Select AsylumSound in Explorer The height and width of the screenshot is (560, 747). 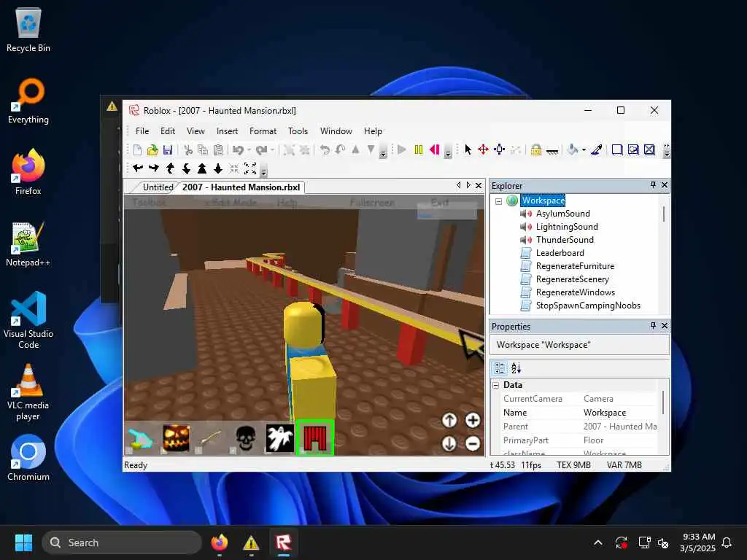pos(562,214)
